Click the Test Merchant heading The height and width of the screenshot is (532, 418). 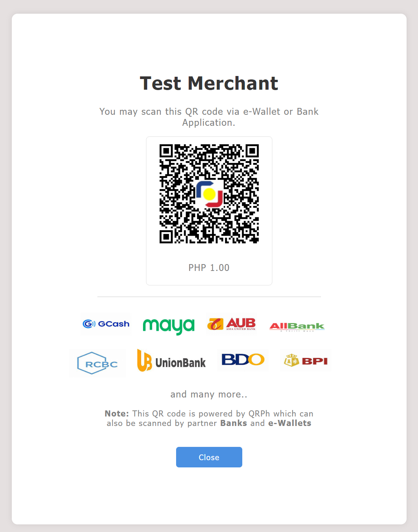click(209, 83)
